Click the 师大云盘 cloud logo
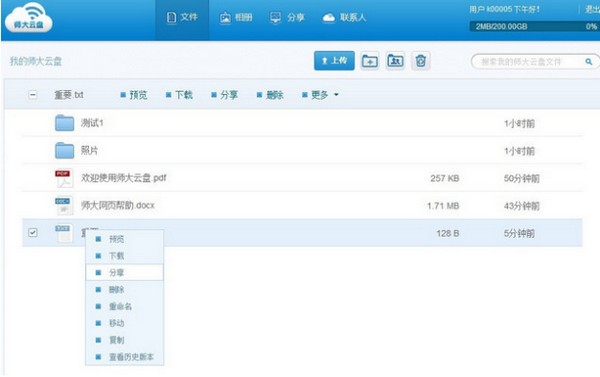600x377 pixels. 29,18
